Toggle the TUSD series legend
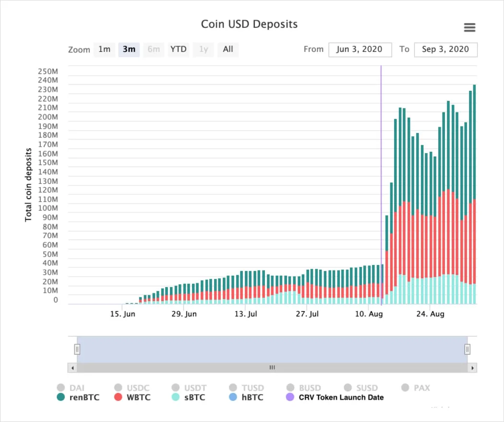Viewport: 504px width, 422px height. pyautogui.click(x=247, y=387)
